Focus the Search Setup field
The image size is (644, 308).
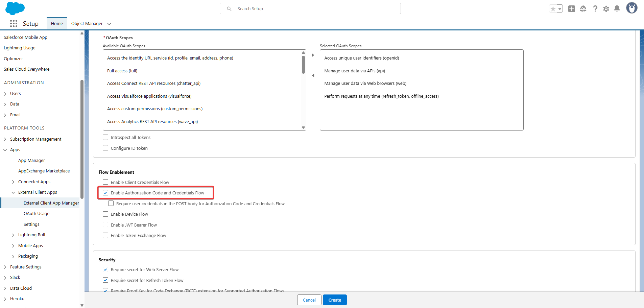[x=310, y=8]
